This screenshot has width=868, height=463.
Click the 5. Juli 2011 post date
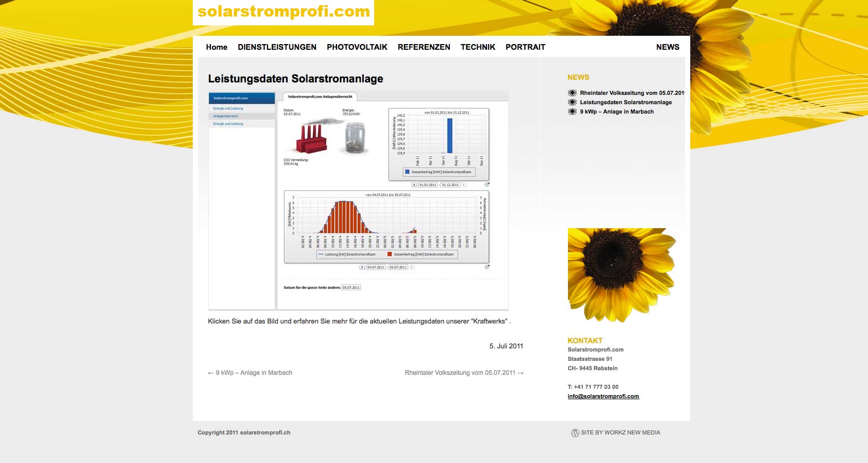click(x=506, y=346)
